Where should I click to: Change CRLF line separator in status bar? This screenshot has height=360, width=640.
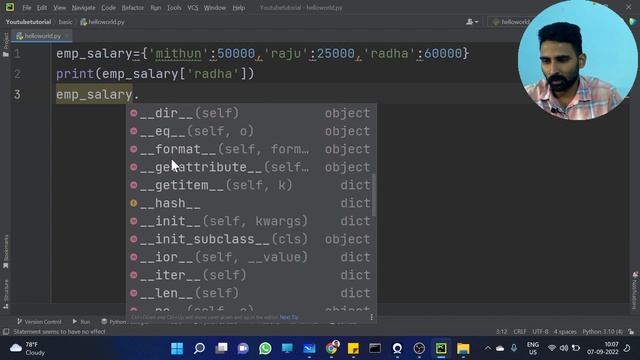pos(520,332)
